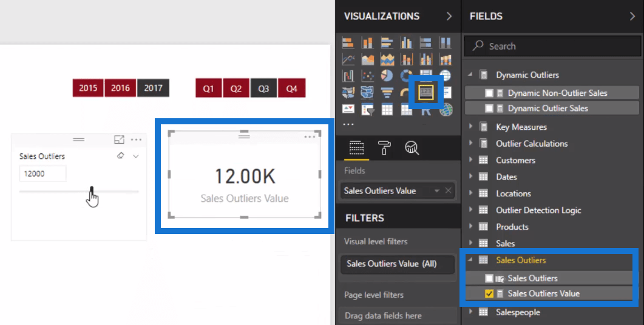Viewport: 644px width, 325px height.
Task: Select the Line and stacked column chart visual
Action: [406, 59]
